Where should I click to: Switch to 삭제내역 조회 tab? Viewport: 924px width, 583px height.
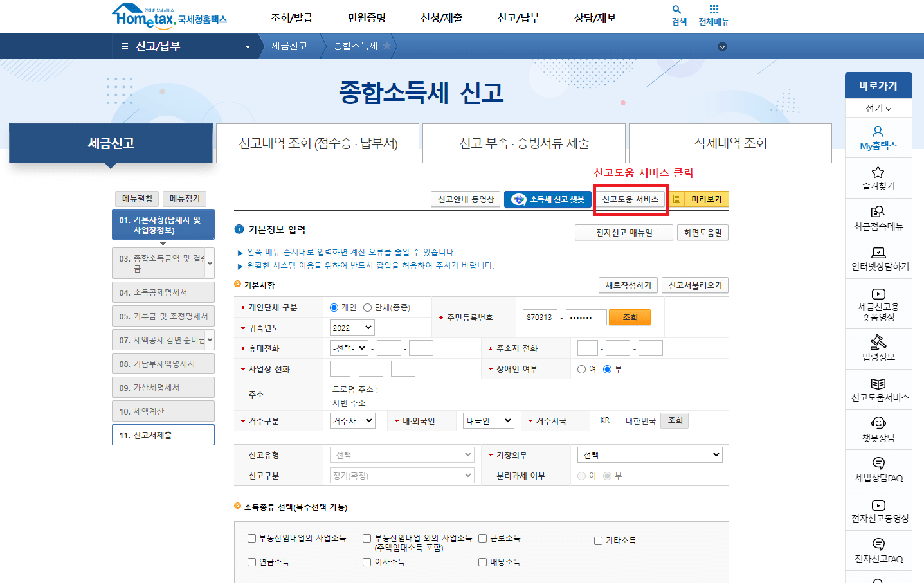[730, 143]
